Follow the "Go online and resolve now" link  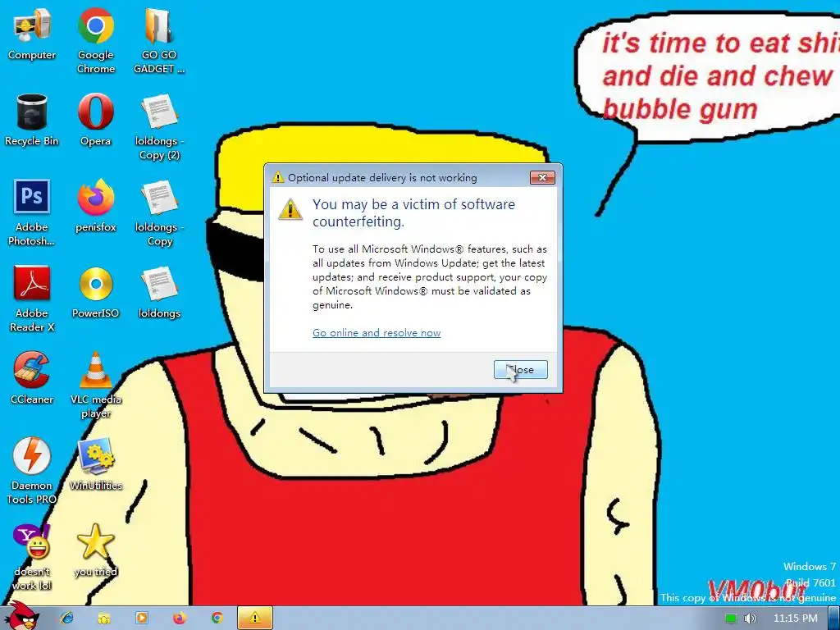377,333
